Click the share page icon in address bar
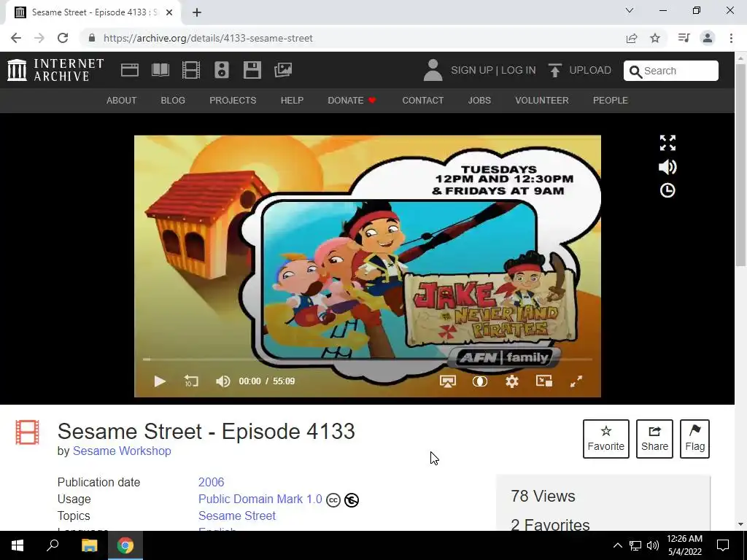The width and height of the screenshot is (747, 560). coord(632,38)
